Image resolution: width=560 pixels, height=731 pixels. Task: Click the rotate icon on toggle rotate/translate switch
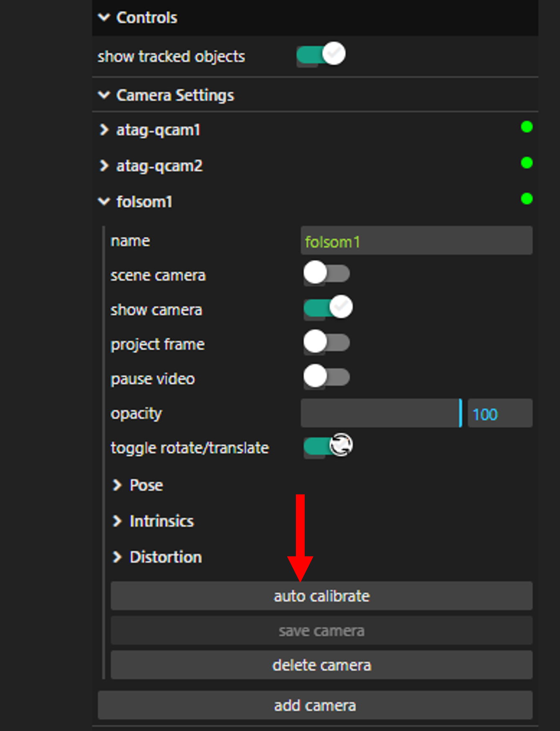(342, 446)
